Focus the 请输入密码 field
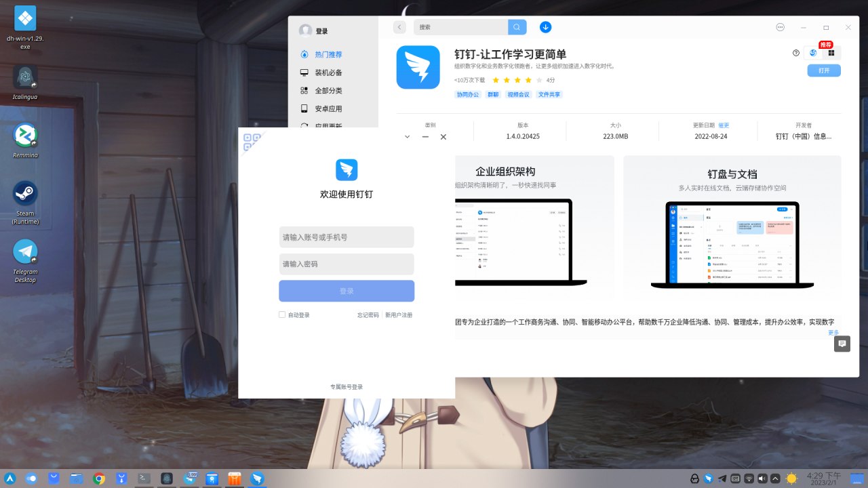This screenshot has height=488, width=868. 347,264
